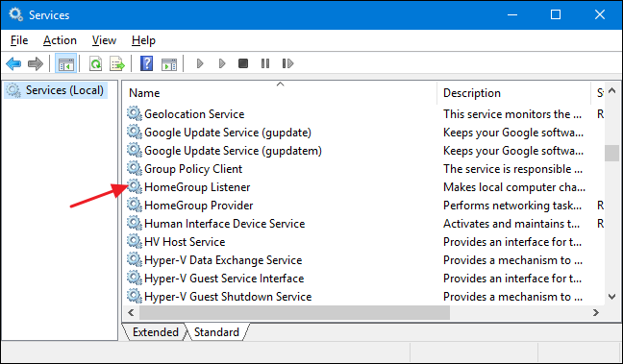Select Human Interface Device Service name
The height and width of the screenshot is (364, 623).
[x=224, y=224]
